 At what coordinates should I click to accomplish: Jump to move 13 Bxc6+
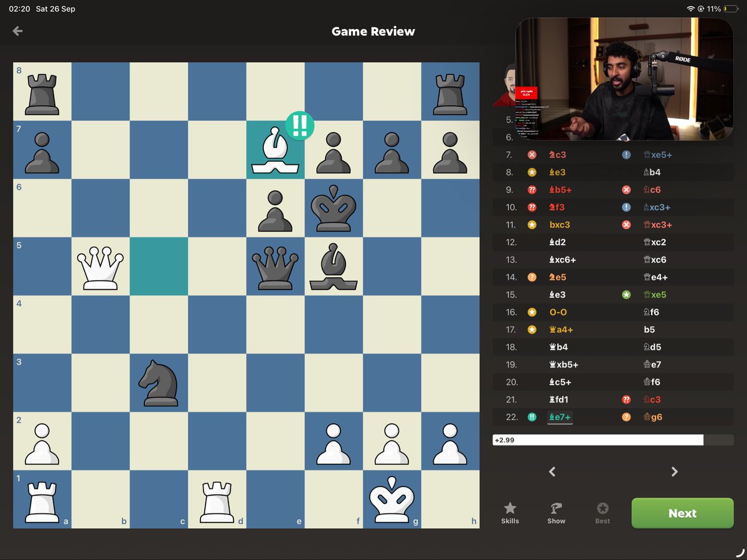[x=564, y=259]
